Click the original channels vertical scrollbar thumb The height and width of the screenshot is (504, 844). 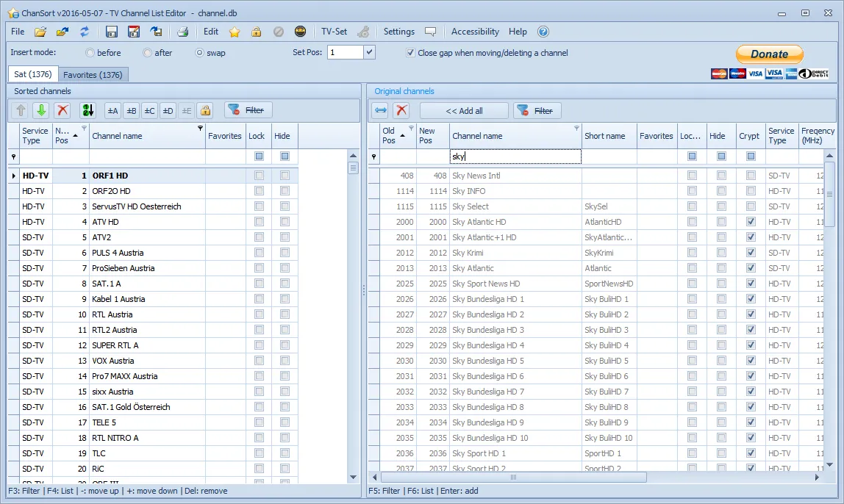[x=829, y=194]
